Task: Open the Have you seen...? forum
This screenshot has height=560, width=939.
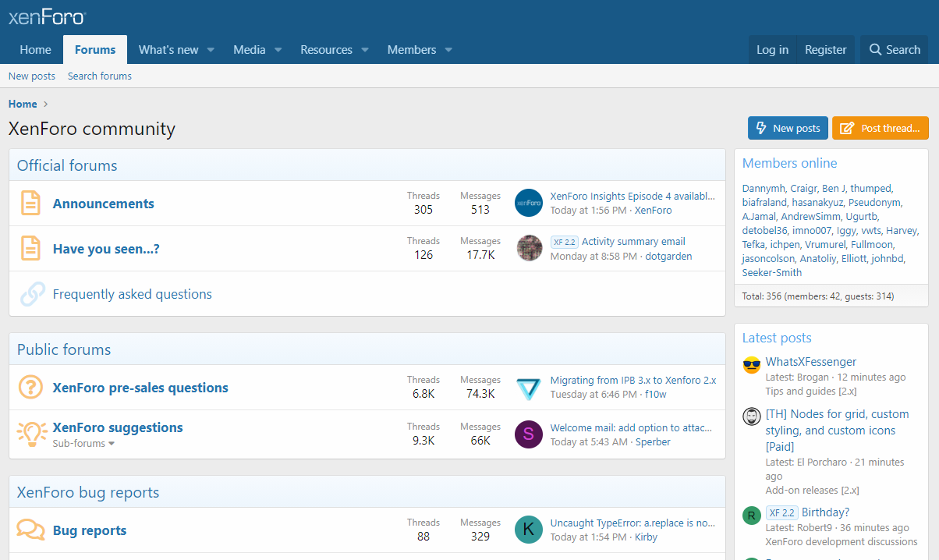Action: pyautogui.click(x=106, y=249)
